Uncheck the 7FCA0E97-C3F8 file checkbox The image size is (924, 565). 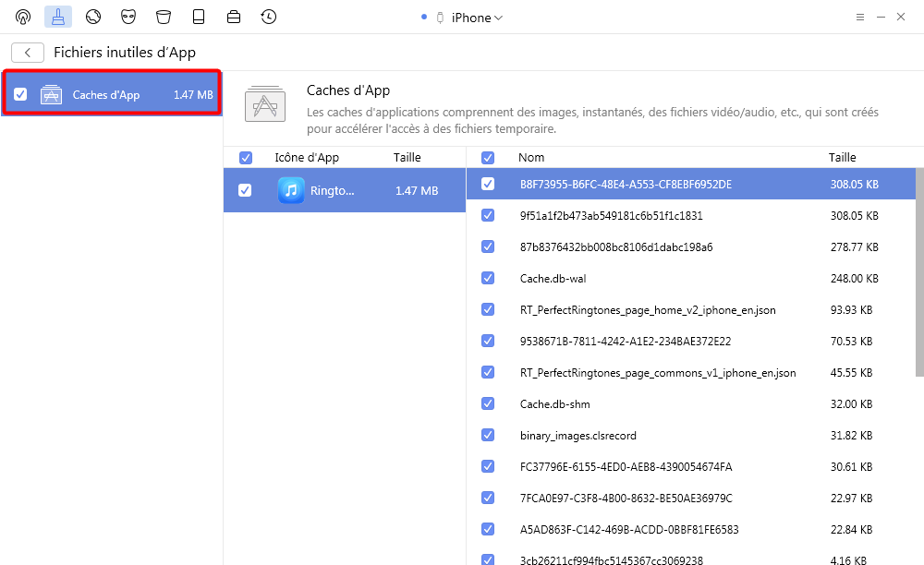(x=488, y=498)
